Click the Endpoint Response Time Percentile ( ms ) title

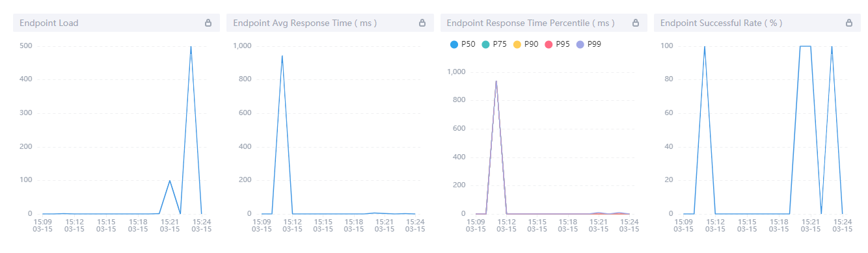[530, 23]
